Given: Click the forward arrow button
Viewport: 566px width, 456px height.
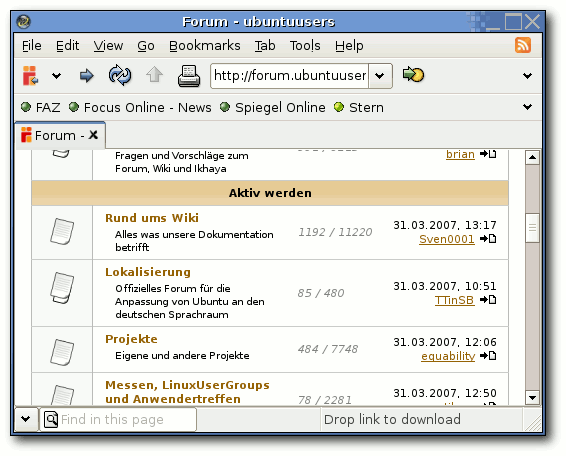Looking at the screenshot, I should pos(87,76).
